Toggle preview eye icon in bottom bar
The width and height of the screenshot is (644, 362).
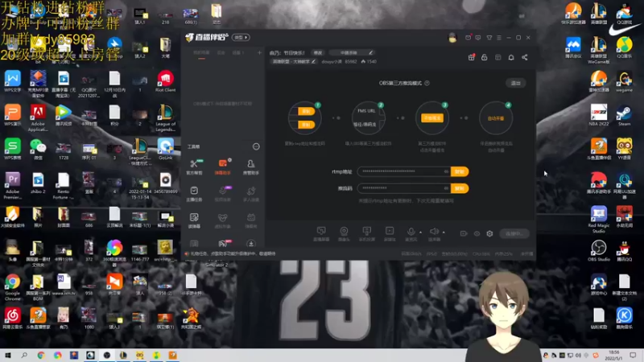477,233
